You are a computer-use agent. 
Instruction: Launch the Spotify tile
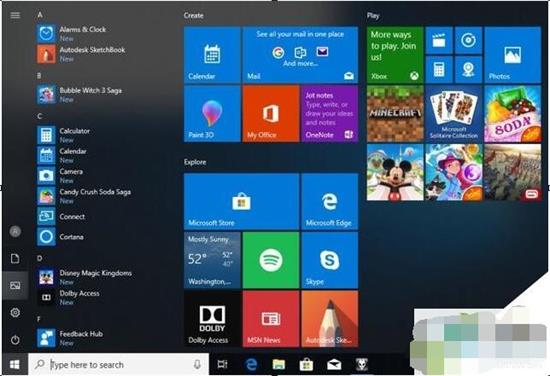(271, 260)
